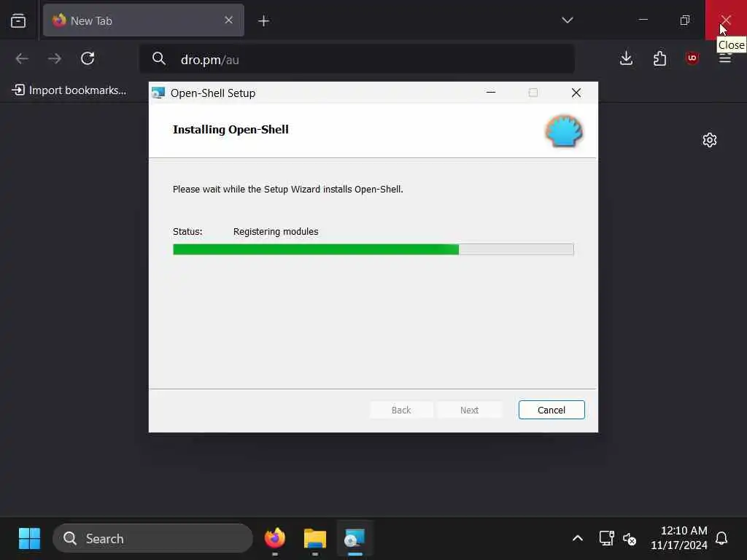Screen dimensions: 747x560
Task: Open new tab personalize gear icon
Action: [x=709, y=140]
